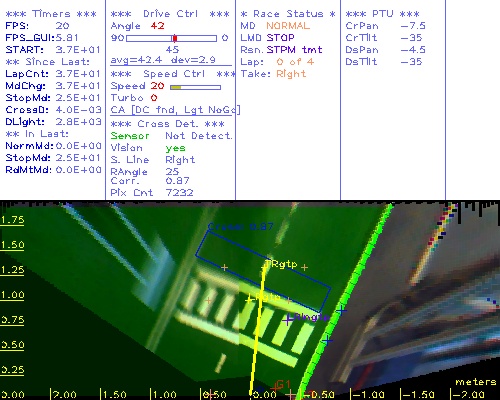Viewport: 500px width, 400px height.
Task: Select the RAngle purple crosshair marker
Action: pyautogui.click(x=287, y=320)
